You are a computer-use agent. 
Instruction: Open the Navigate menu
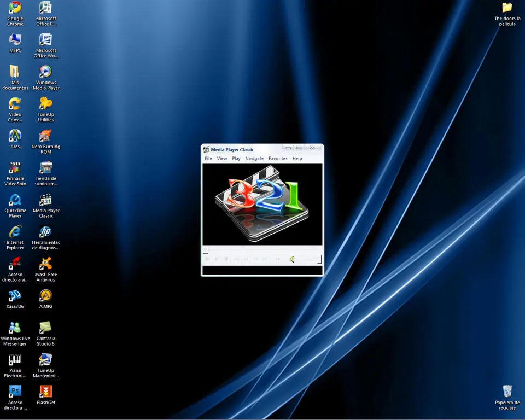click(254, 159)
